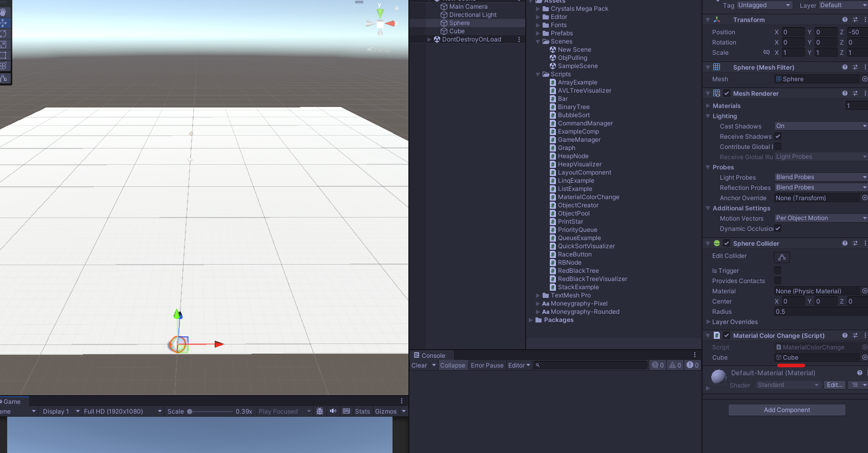Image resolution: width=868 pixels, height=453 pixels.
Task: Expand the TextMesh Pro folder
Action: click(x=538, y=295)
